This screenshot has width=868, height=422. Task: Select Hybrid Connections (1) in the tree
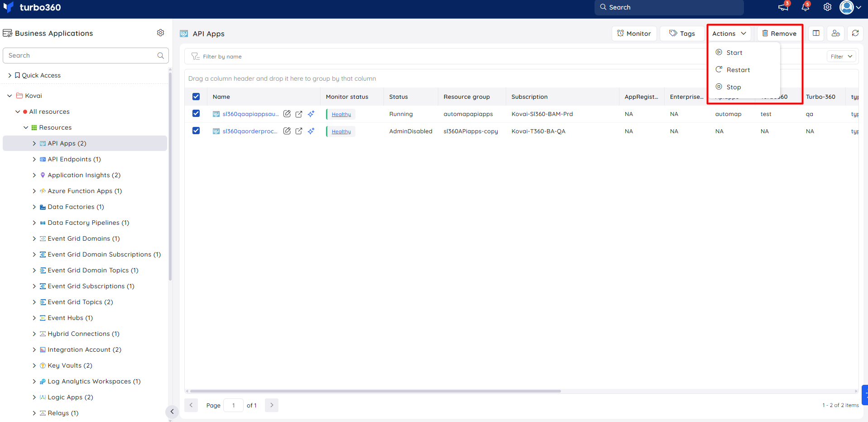point(83,334)
